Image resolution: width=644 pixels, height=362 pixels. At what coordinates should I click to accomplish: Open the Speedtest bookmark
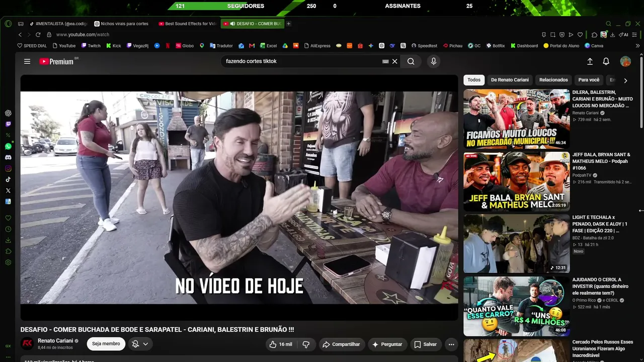[424, 46]
